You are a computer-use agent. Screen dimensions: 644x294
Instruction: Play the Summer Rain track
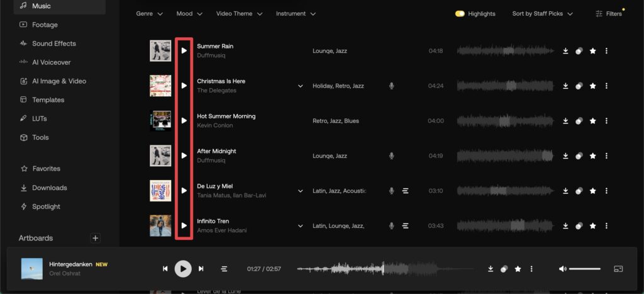point(184,50)
